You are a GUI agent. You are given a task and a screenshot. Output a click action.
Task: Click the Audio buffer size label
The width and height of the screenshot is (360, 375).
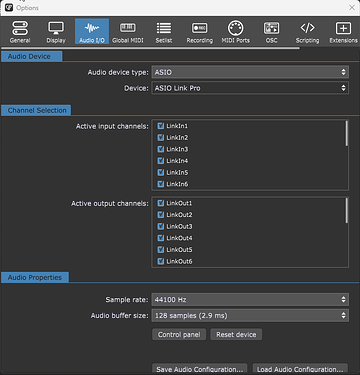[x=120, y=316]
